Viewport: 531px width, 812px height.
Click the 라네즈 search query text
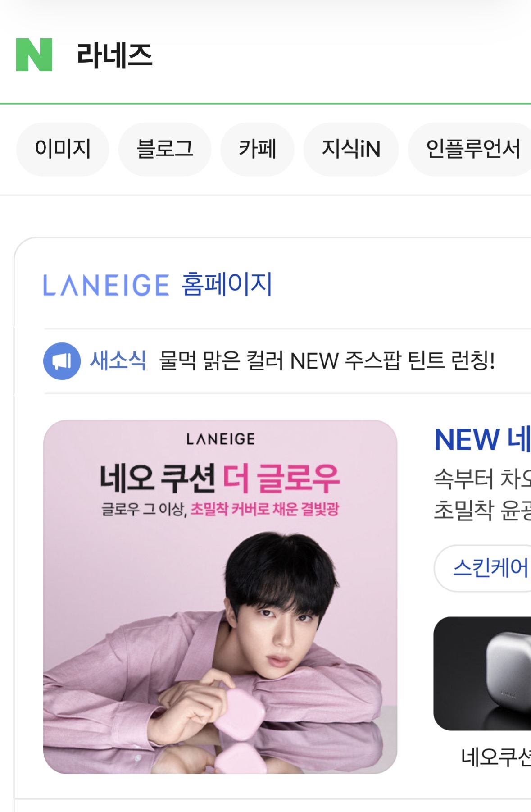pyautogui.click(x=114, y=55)
